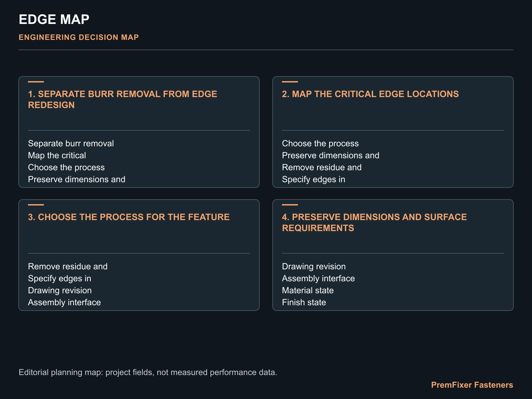The width and height of the screenshot is (532, 399).
Task: Click 'Choose the process' in card 2
Action: coord(321,143)
